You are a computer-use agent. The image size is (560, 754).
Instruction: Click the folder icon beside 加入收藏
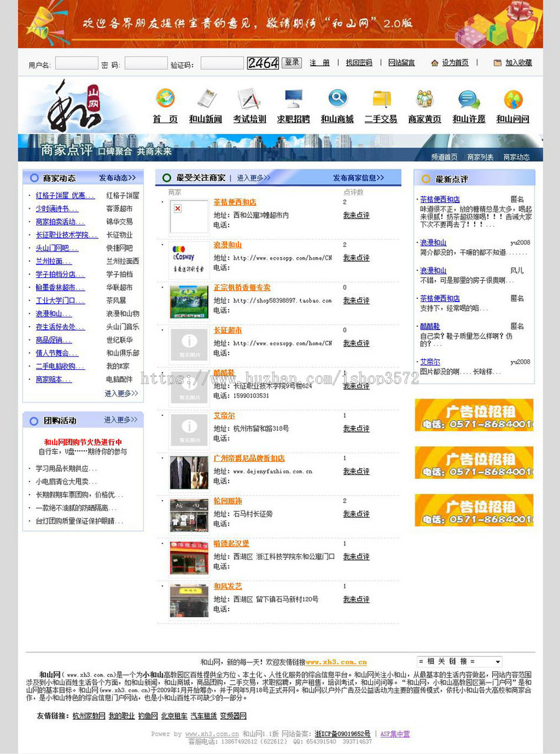click(497, 63)
